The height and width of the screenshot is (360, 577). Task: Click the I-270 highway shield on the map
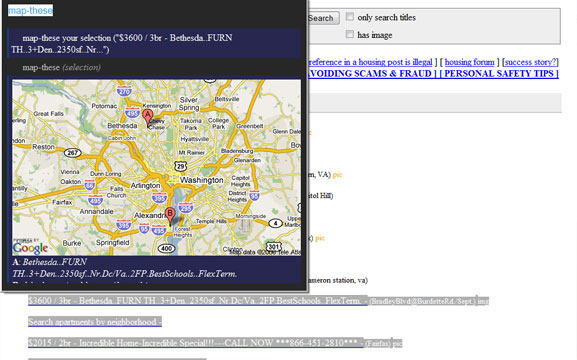(124, 91)
